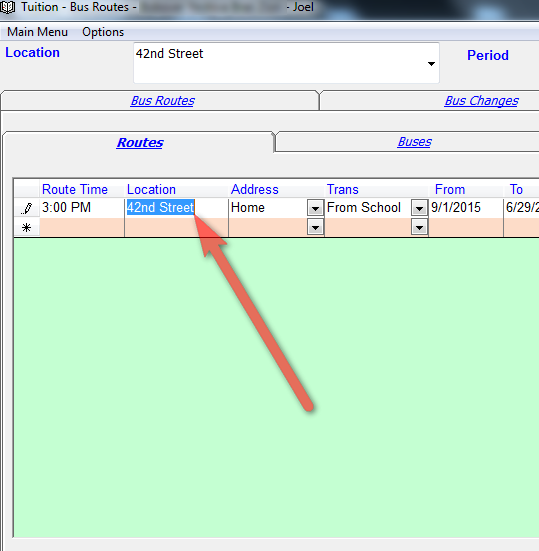Click the asterisk new-record row selector
Viewport: 539px width, 551px height.
click(26, 228)
